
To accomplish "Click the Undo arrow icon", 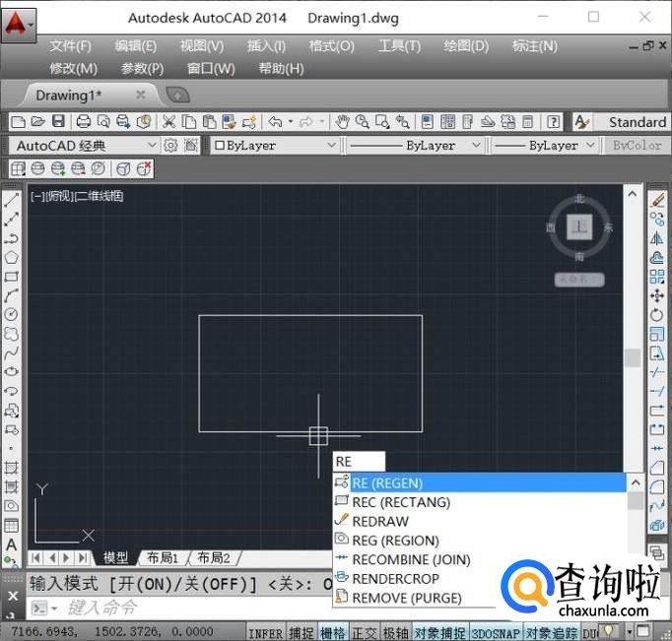I will (x=275, y=122).
